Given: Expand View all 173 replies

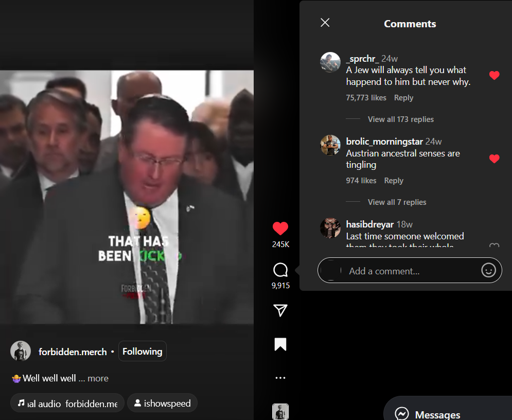Looking at the screenshot, I should [x=401, y=119].
